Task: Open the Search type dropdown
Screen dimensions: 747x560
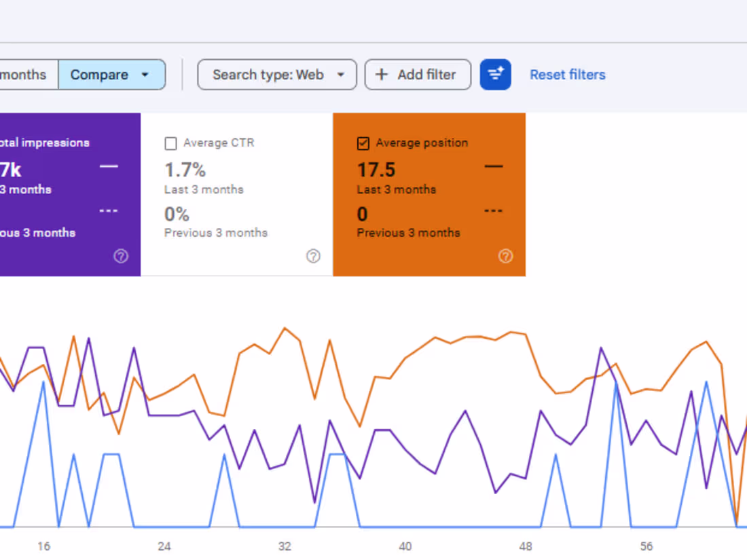Action: click(x=277, y=75)
